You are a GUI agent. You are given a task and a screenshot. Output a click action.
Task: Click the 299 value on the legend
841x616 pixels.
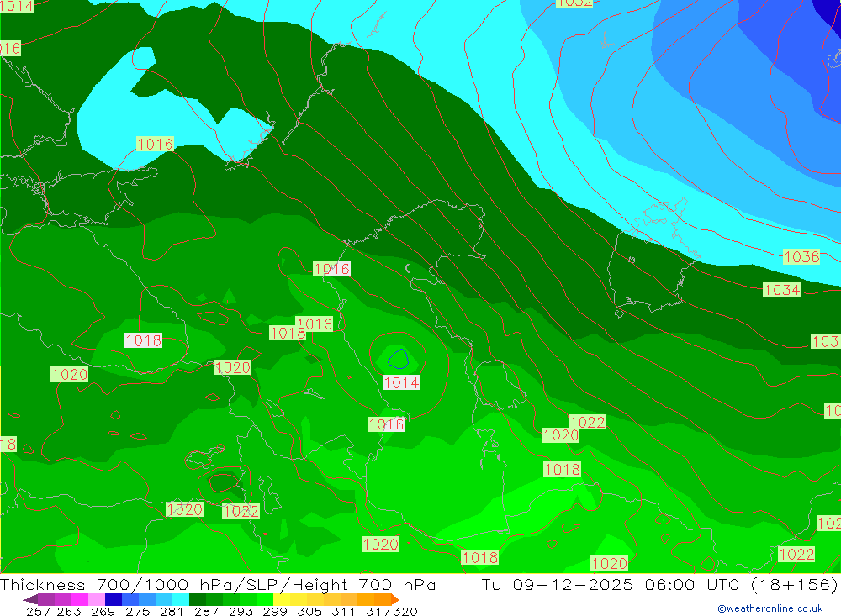[275, 611]
